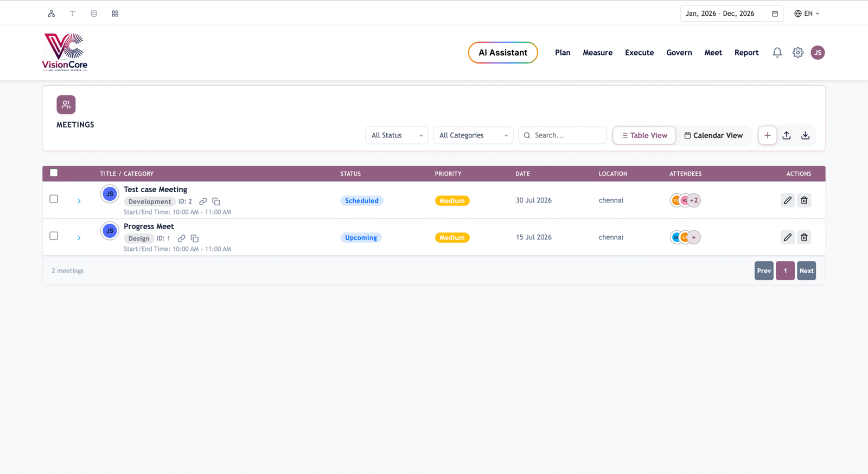The height and width of the screenshot is (474, 868).
Task: Expand the Progress Meet row chevron
Action: (x=79, y=238)
